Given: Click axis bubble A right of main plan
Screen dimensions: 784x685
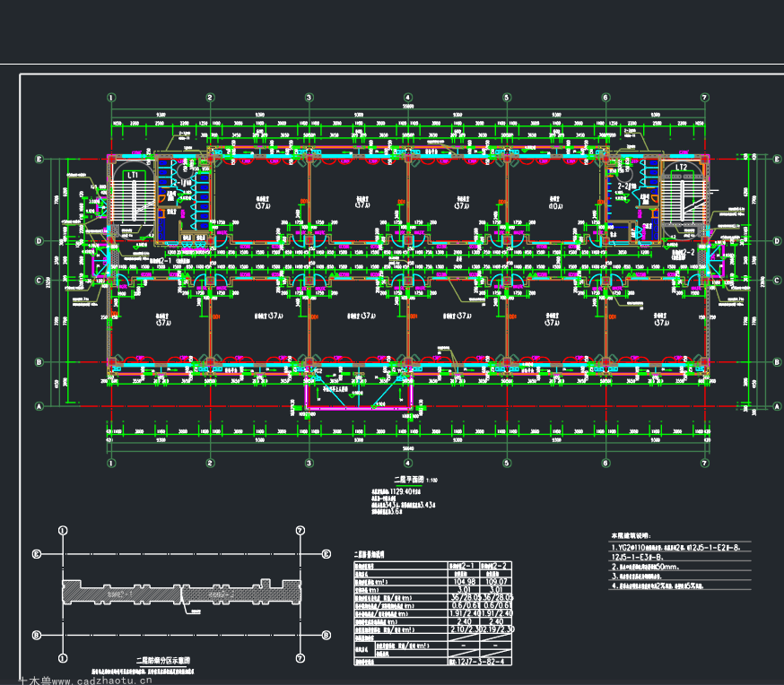Looking at the screenshot, I should 777,406.
